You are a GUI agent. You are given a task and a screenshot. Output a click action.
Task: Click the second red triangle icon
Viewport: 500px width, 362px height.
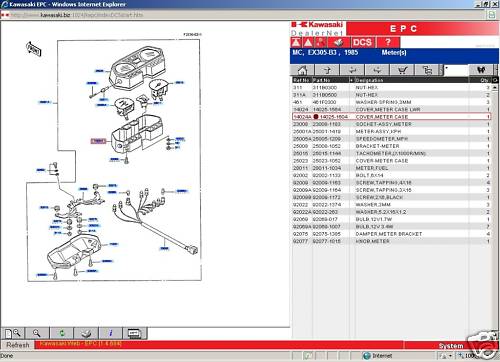pos(308,42)
